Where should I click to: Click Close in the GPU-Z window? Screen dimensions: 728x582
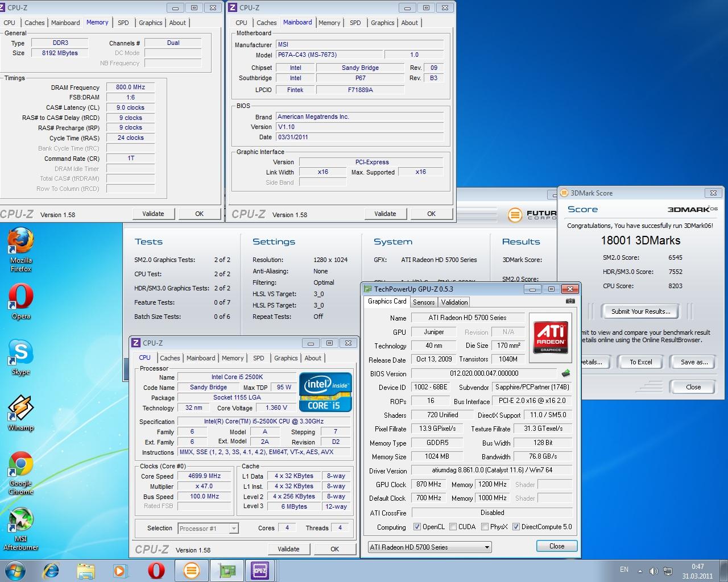click(x=557, y=546)
